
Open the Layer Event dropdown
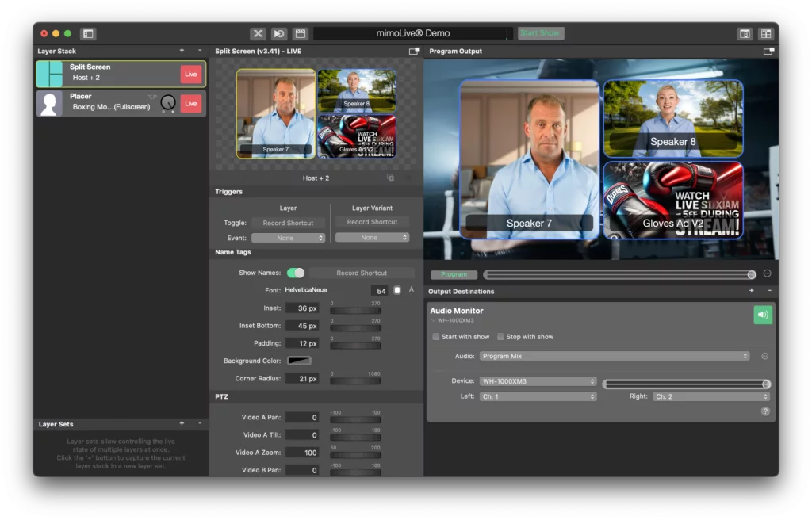[288, 238]
